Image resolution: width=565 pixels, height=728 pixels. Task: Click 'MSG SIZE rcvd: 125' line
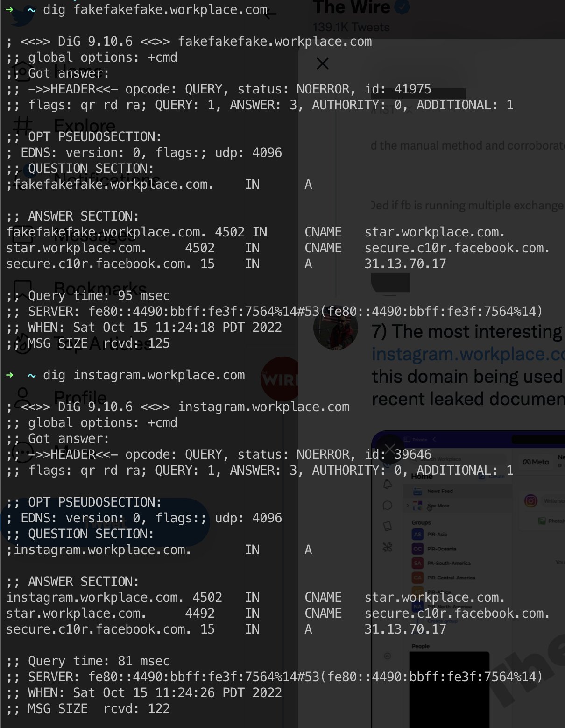(x=88, y=343)
